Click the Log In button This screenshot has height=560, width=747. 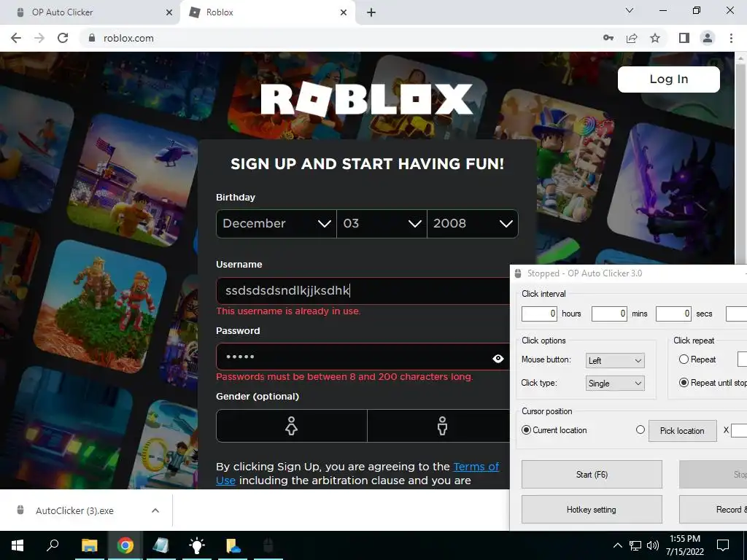coord(668,79)
